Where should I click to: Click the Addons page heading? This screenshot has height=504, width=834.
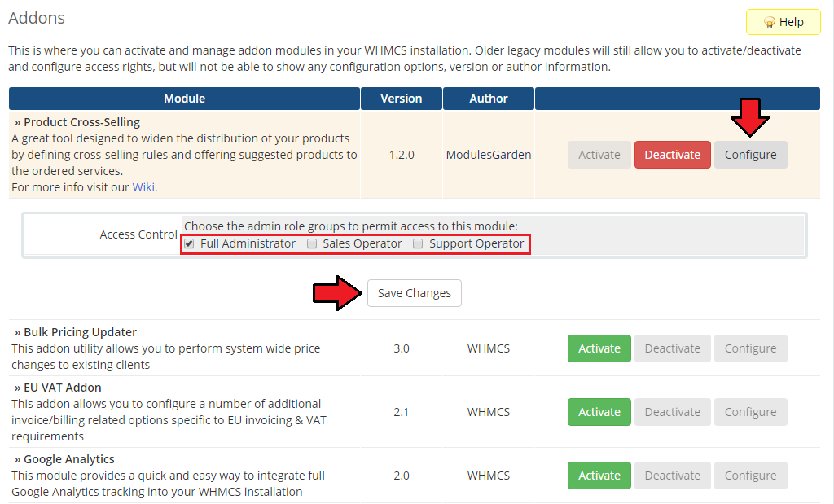pos(37,18)
